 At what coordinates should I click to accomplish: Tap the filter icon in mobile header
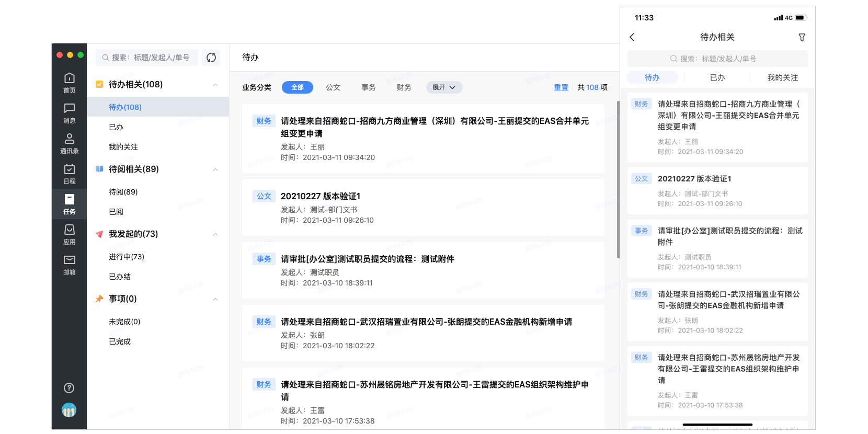[802, 37]
